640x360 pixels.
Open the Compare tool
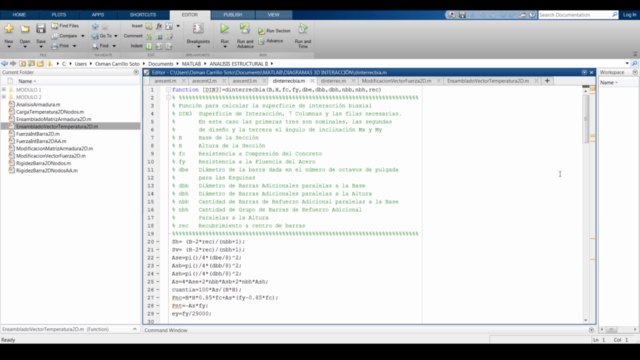pyautogui.click(x=64, y=36)
